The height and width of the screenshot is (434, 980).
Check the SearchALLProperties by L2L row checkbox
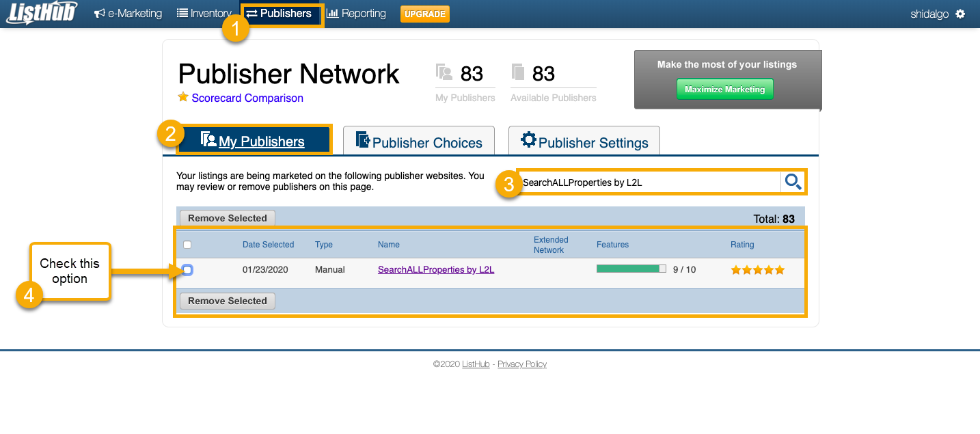click(x=187, y=269)
